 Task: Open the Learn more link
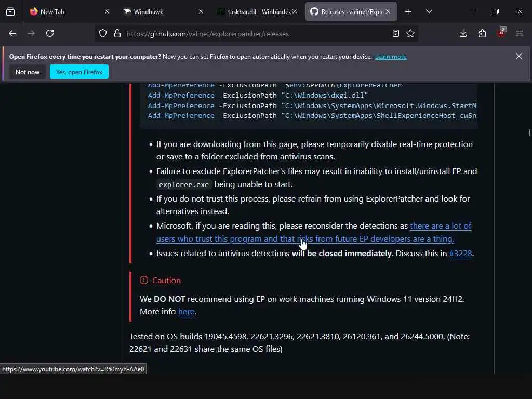point(391,57)
